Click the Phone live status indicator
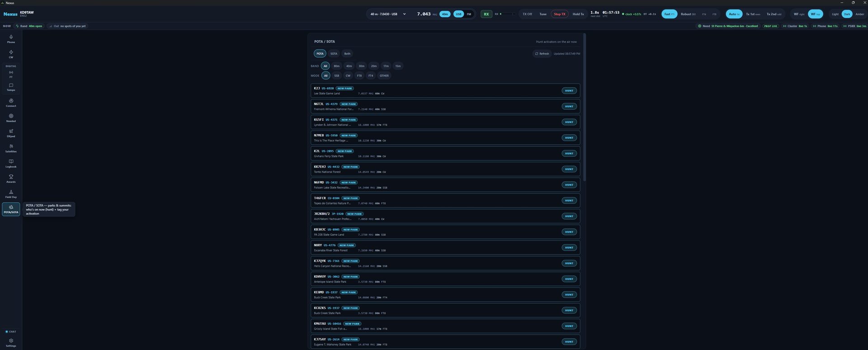Image resolution: width=868 pixels, height=350 pixels. (825, 26)
